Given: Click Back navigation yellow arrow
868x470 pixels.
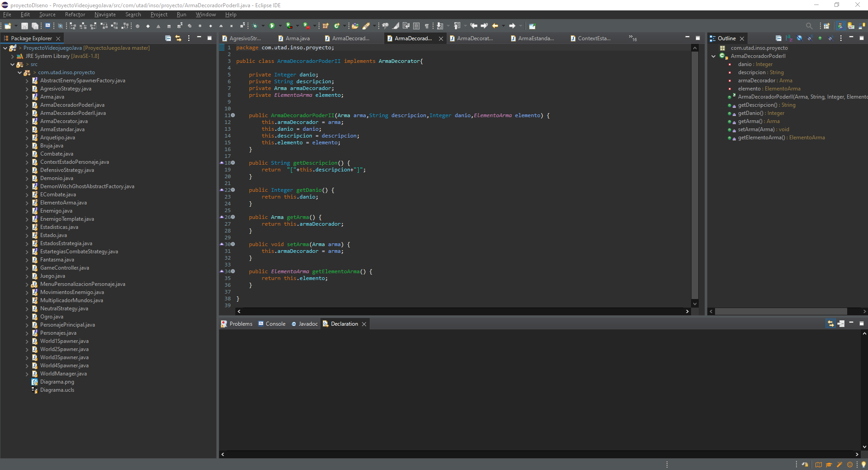Looking at the screenshot, I should 495,26.
